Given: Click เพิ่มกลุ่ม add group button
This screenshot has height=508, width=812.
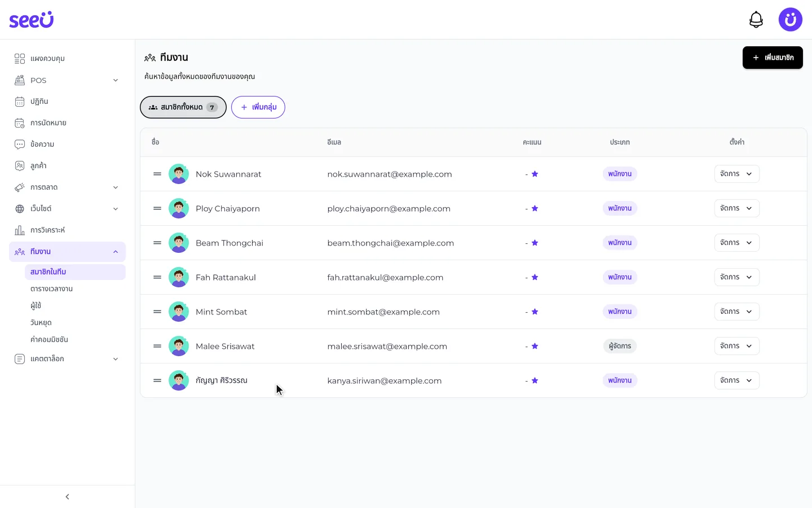Looking at the screenshot, I should (x=258, y=107).
